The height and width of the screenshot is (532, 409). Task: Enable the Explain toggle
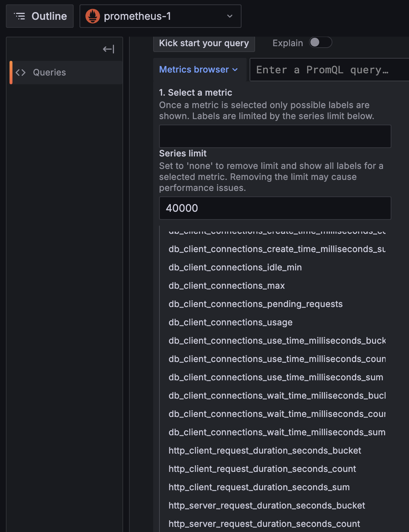click(320, 43)
